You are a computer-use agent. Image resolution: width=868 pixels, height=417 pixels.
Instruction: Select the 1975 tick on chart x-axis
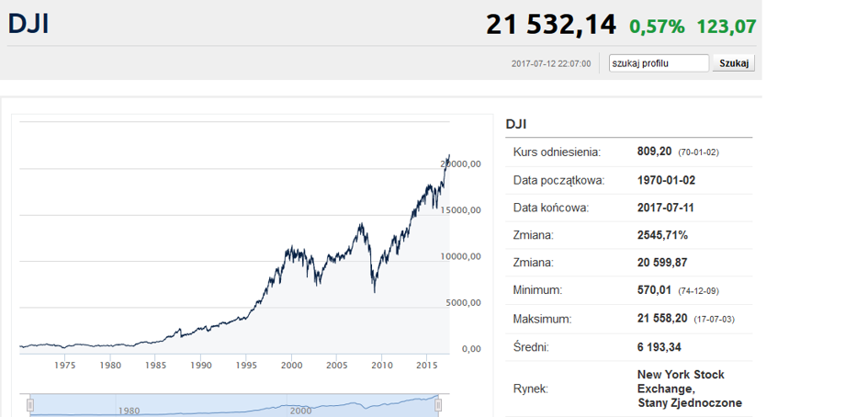[65, 366]
